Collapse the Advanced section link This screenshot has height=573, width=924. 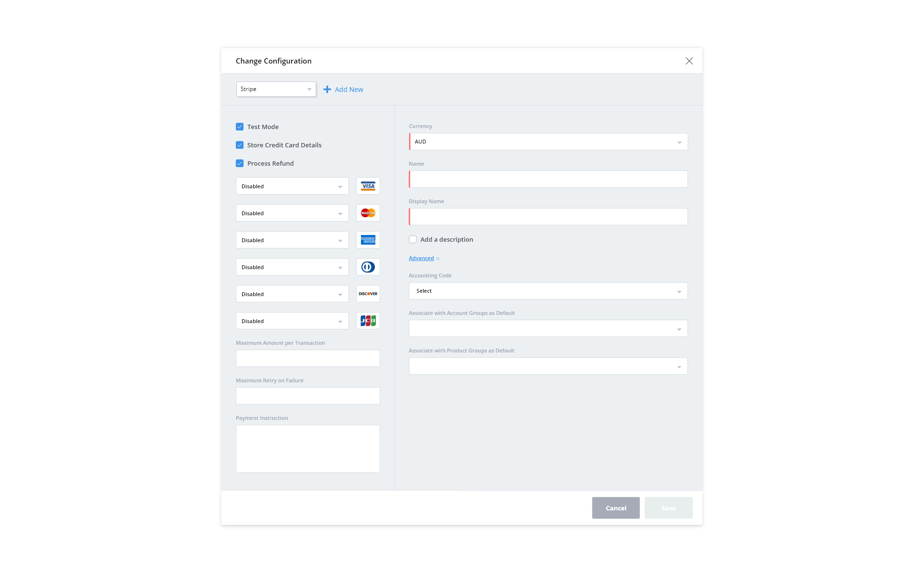point(422,258)
